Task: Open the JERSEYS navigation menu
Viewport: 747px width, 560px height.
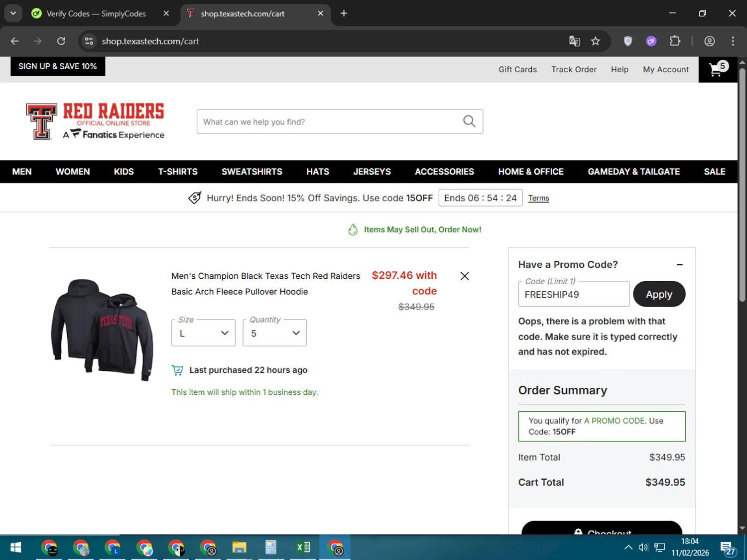Action: [372, 172]
